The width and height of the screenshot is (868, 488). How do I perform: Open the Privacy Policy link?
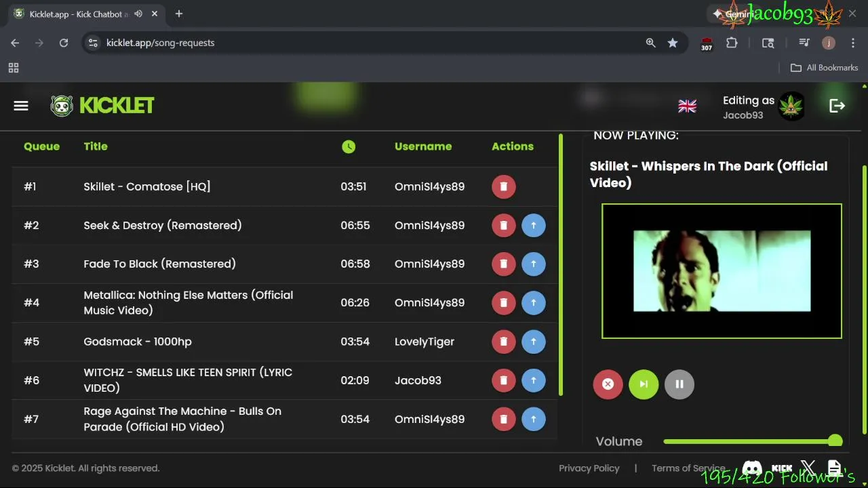(589, 468)
